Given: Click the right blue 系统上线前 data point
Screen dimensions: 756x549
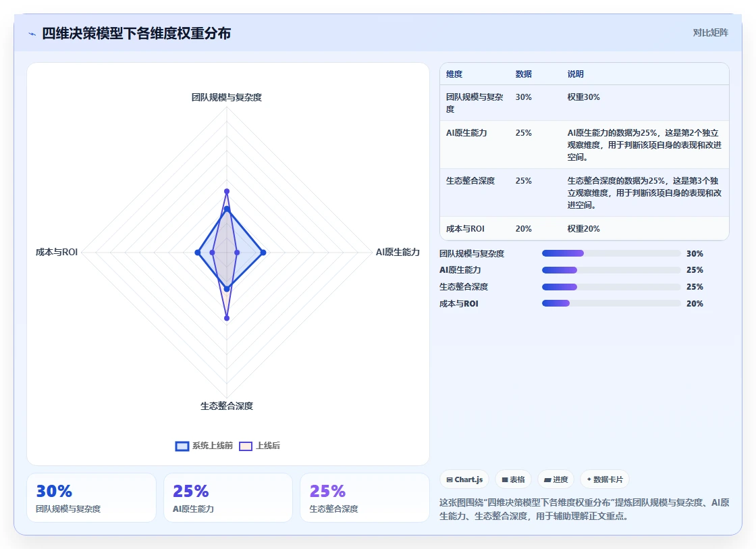Looking at the screenshot, I should (263, 253).
